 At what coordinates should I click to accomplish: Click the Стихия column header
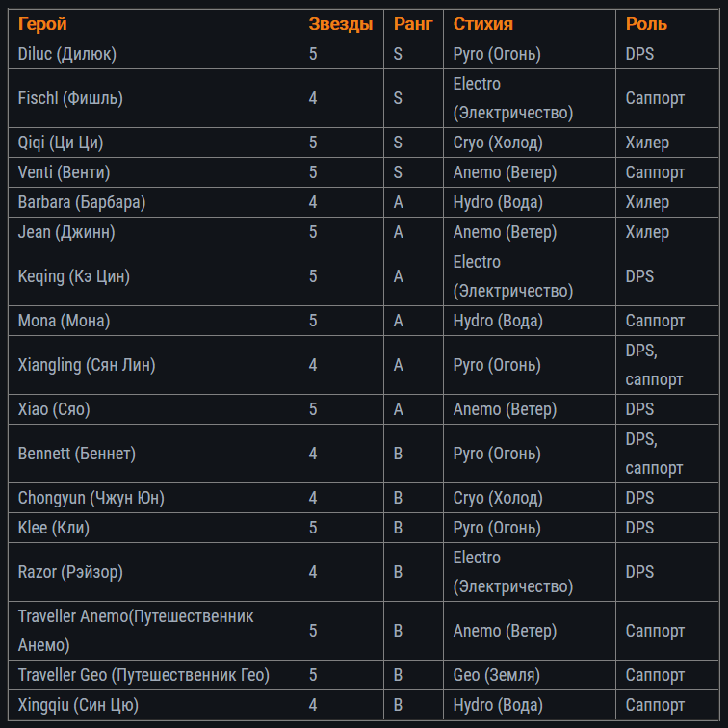pyautogui.click(x=482, y=24)
